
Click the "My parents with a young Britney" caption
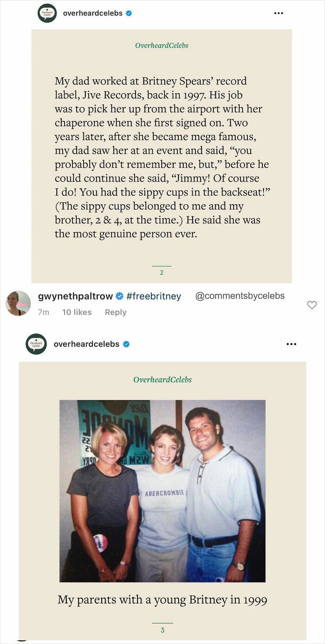coord(162,599)
